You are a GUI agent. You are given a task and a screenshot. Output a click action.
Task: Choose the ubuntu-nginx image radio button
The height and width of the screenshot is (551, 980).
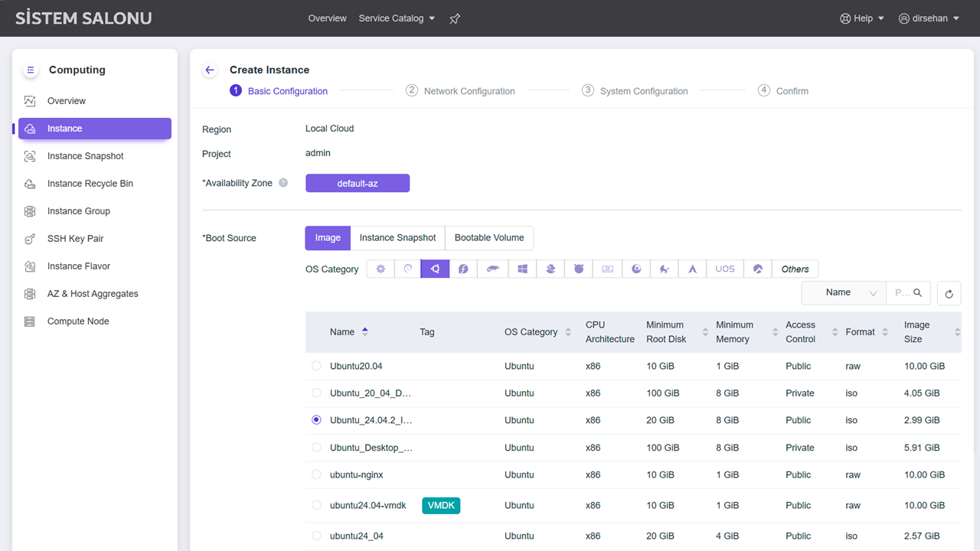coord(316,474)
